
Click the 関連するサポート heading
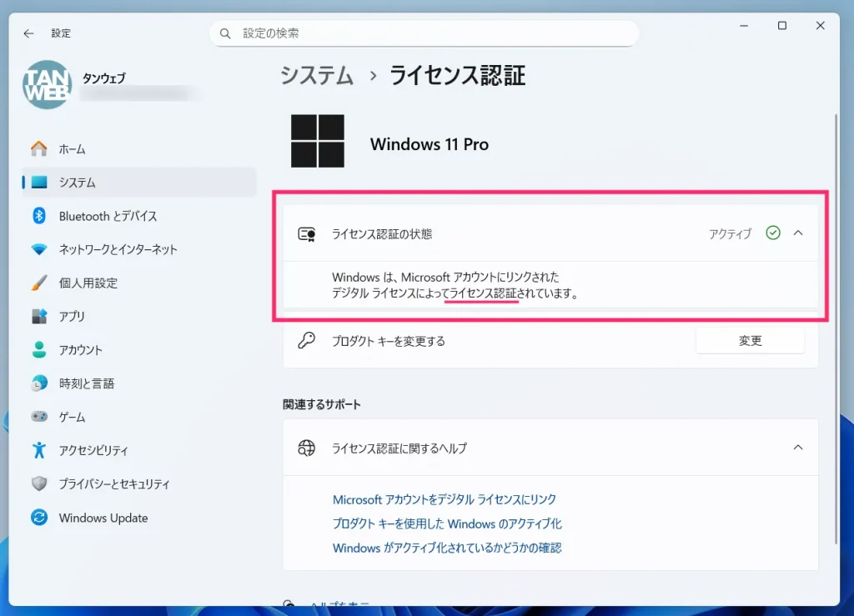point(322,404)
